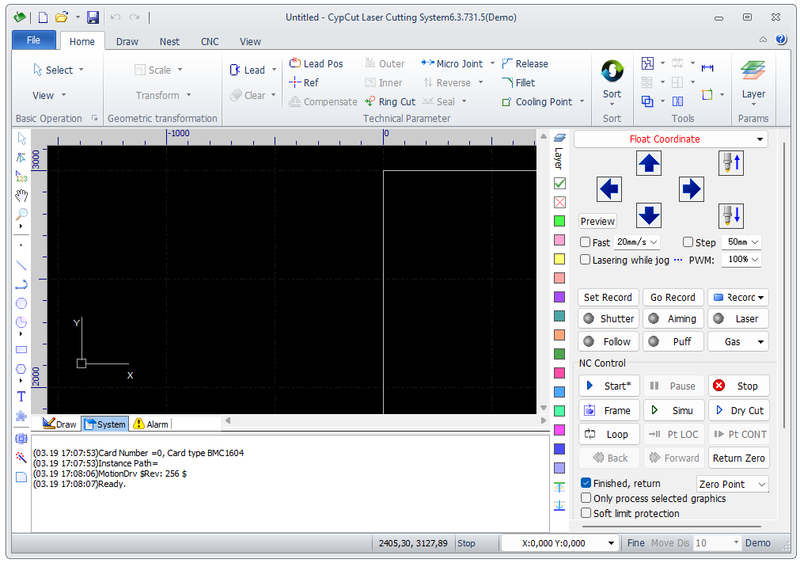Toggle the Follow indicator button

609,341
